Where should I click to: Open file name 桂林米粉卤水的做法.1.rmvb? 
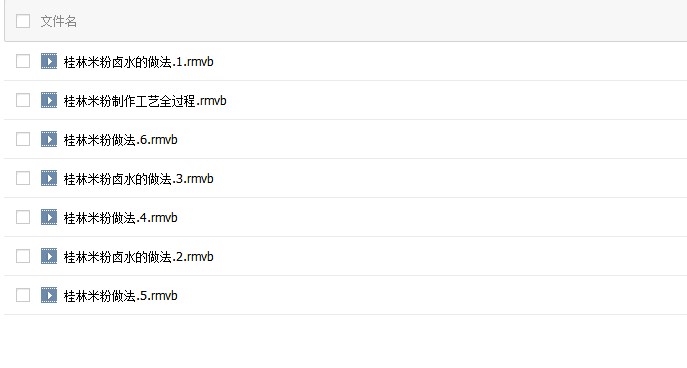point(138,62)
